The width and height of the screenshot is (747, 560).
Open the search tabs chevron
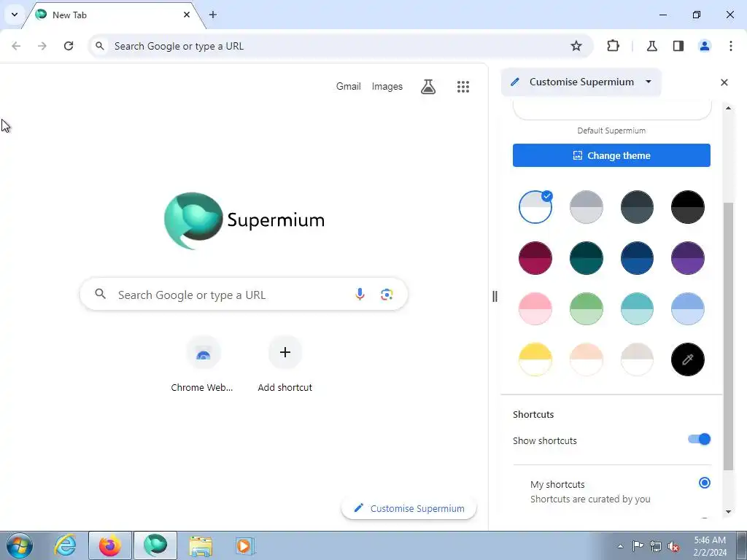(x=15, y=15)
